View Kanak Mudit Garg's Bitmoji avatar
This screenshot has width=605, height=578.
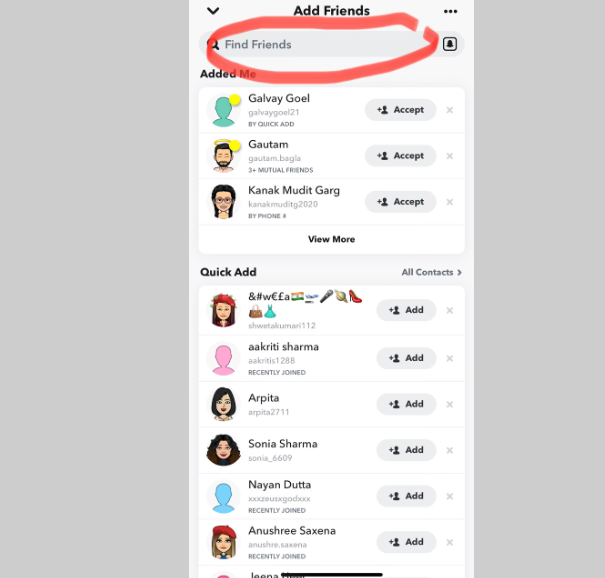pyautogui.click(x=223, y=201)
